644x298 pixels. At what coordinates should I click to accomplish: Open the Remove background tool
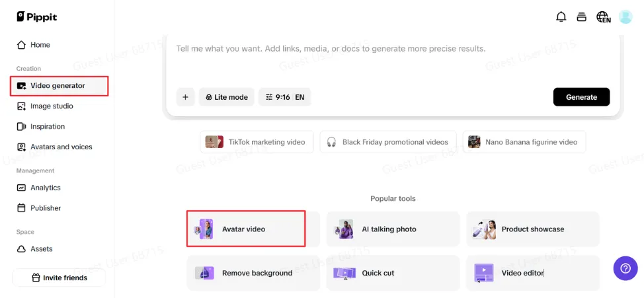pos(253,273)
